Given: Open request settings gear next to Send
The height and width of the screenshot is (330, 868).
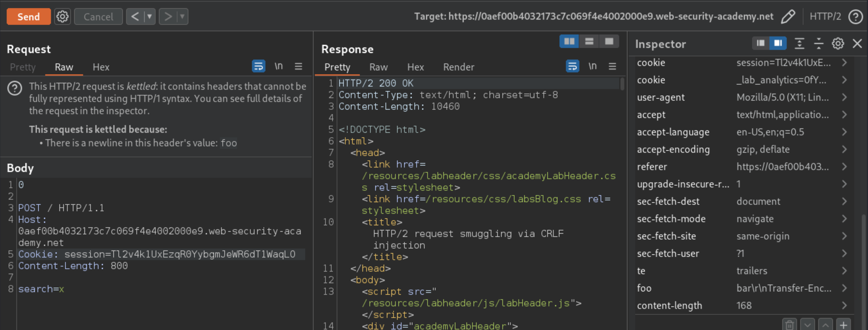Looking at the screenshot, I should (62, 16).
